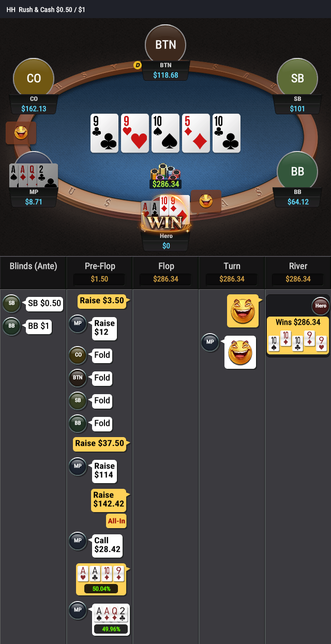The height and width of the screenshot is (644, 331).
Task: Open the BB seat avatar at the table
Action: (297, 172)
